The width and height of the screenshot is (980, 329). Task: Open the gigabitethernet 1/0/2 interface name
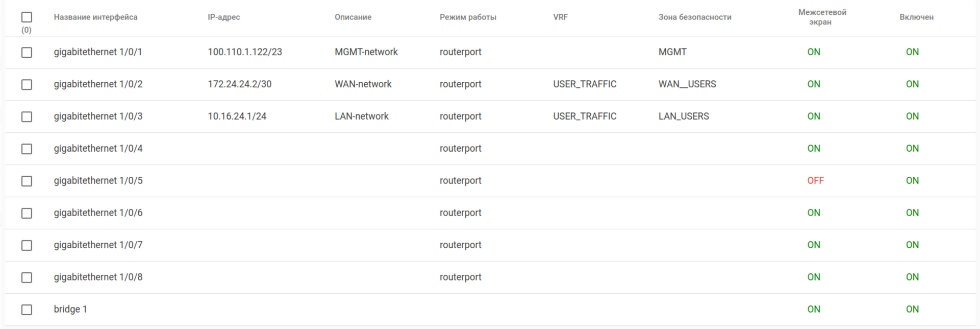tap(98, 84)
